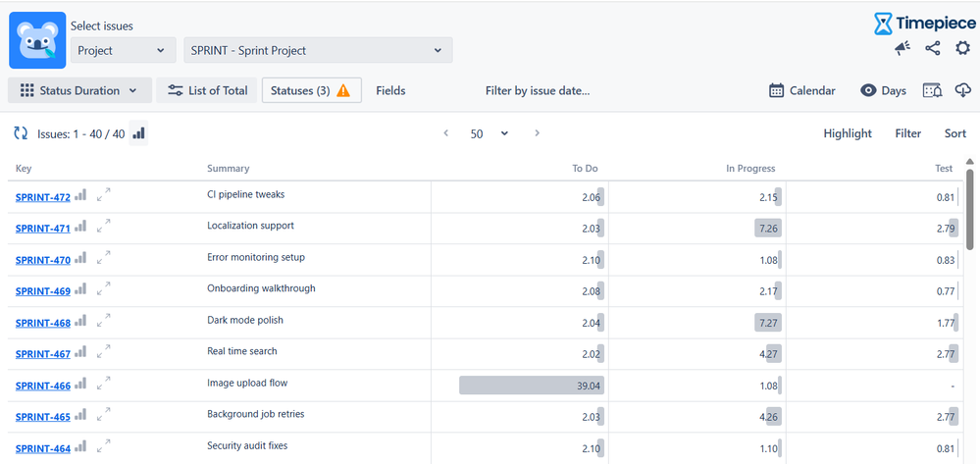Click the share icon
980x464 pixels.
[x=933, y=48]
